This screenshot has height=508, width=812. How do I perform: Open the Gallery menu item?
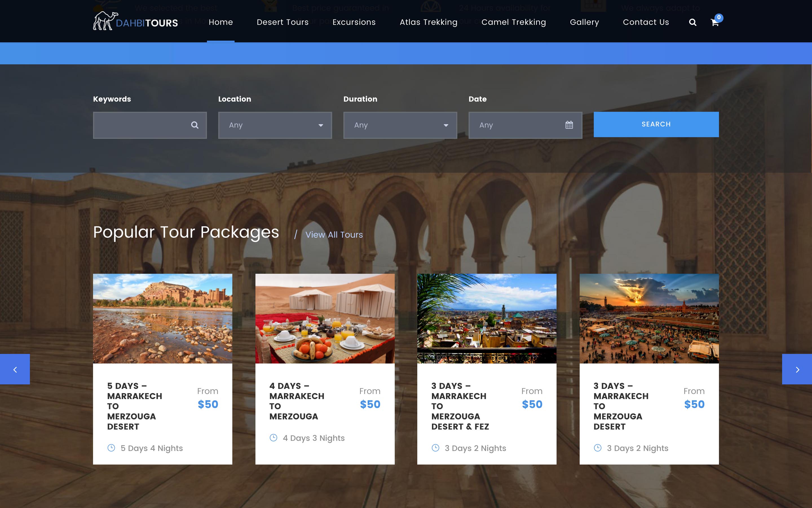click(x=584, y=22)
